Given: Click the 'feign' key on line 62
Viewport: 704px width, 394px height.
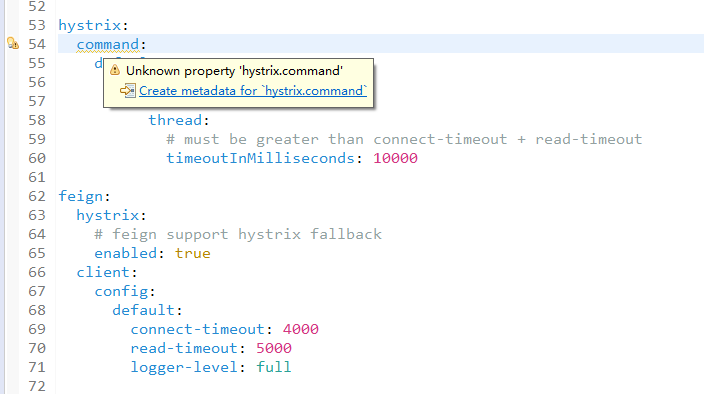Looking at the screenshot, I should [81, 196].
